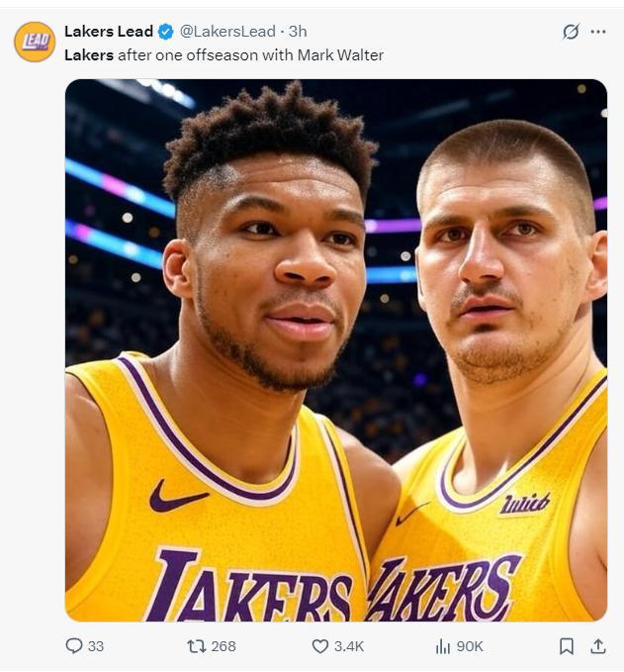Click the blue verified badge
The width and height of the screenshot is (624, 672).
pyautogui.click(x=166, y=32)
